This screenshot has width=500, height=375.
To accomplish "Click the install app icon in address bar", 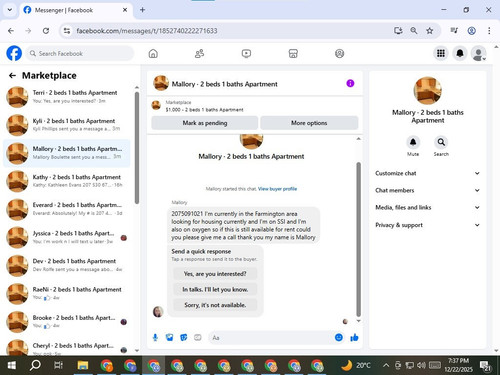I will (x=398, y=31).
